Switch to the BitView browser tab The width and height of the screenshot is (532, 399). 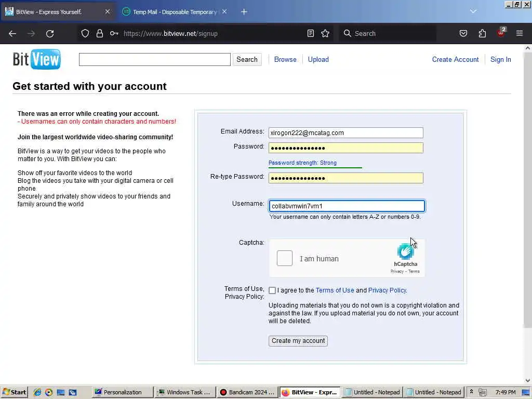tap(58, 12)
